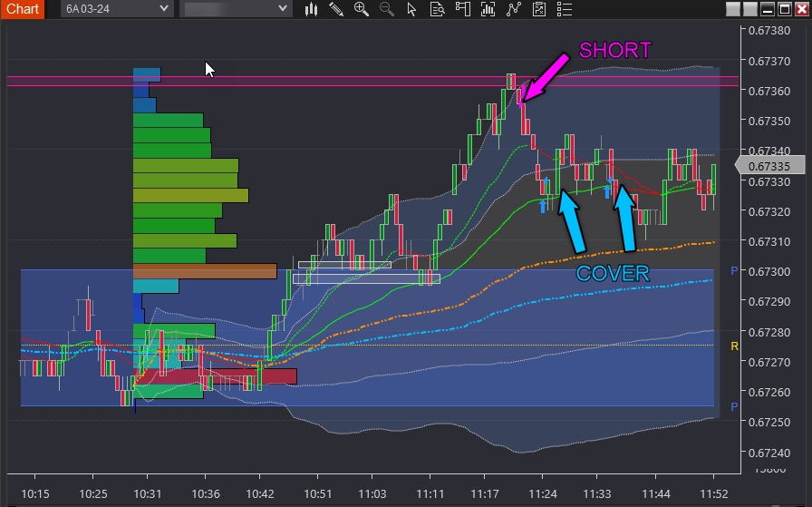Open the Indicators line graph icon
812x507 pixels.
514,9
